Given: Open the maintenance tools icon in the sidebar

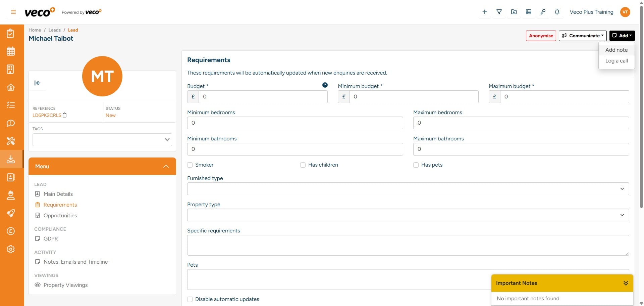Looking at the screenshot, I should (x=11, y=141).
